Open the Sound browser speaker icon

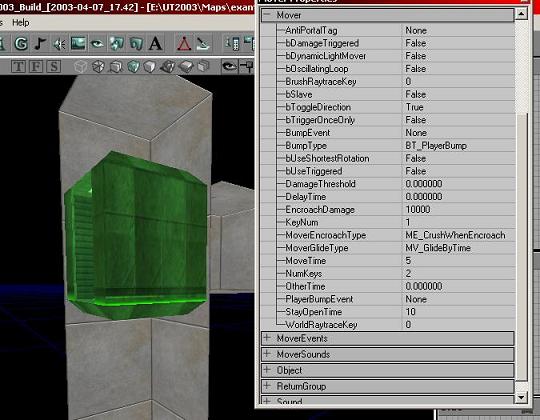tap(59, 44)
